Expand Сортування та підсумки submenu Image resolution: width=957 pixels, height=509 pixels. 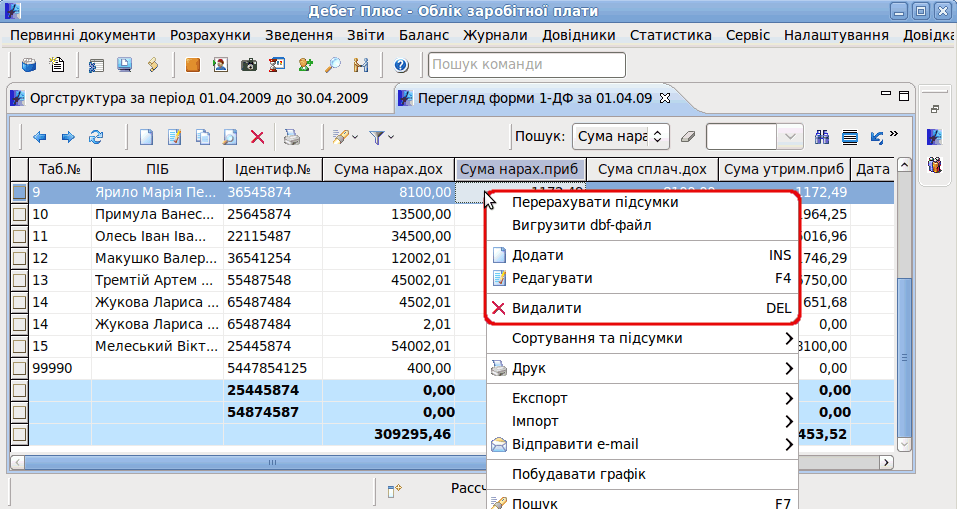(x=642, y=338)
